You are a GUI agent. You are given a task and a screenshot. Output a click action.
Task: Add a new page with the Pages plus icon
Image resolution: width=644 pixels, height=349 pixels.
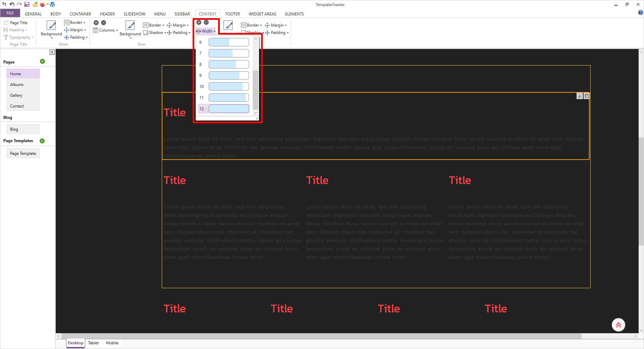pyautogui.click(x=42, y=61)
